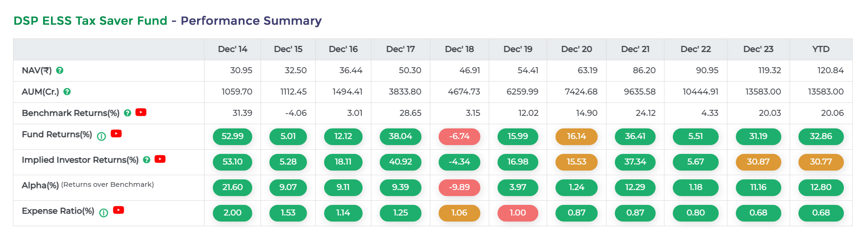Select the green 52.99 Fund Returns badge
868x235 pixels.
point(232,136)
